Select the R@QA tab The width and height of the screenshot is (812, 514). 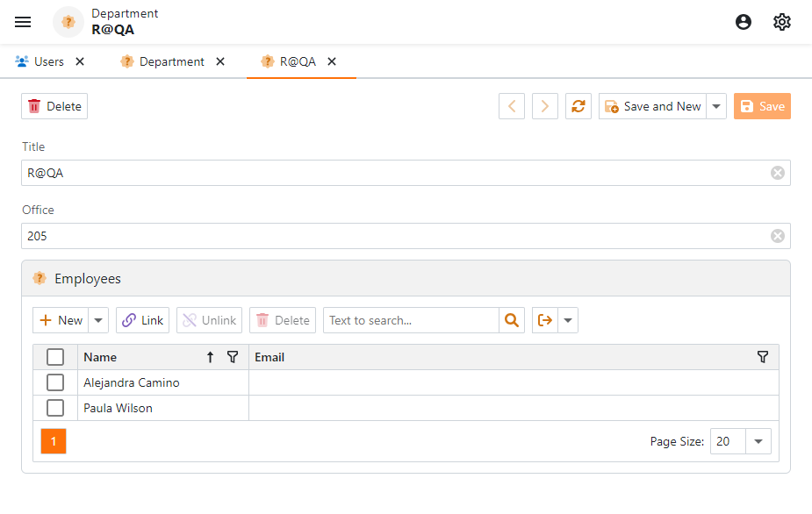(x=289, y=61)
